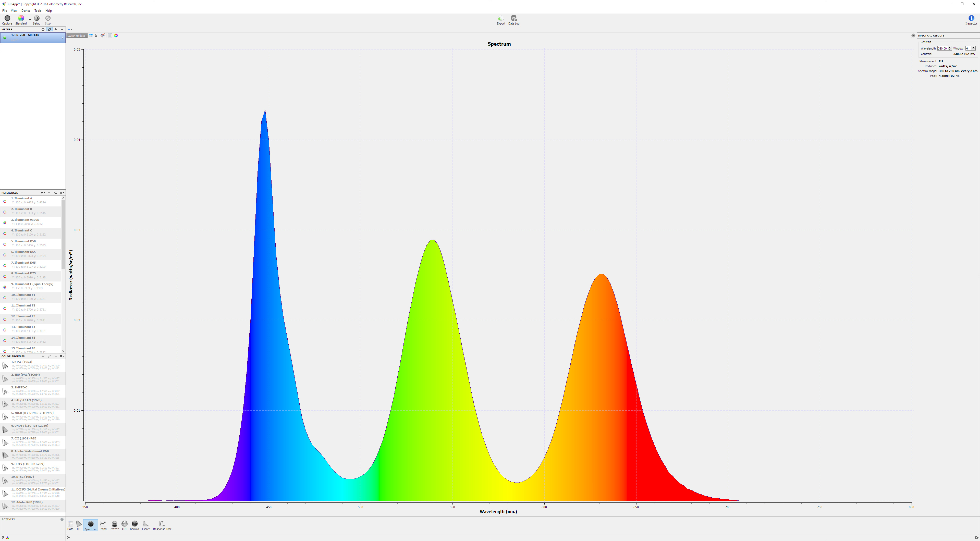Screen dimensions: 980x541
Task: Click the color wheel eye icon
Action: click(x=116, y=35)
